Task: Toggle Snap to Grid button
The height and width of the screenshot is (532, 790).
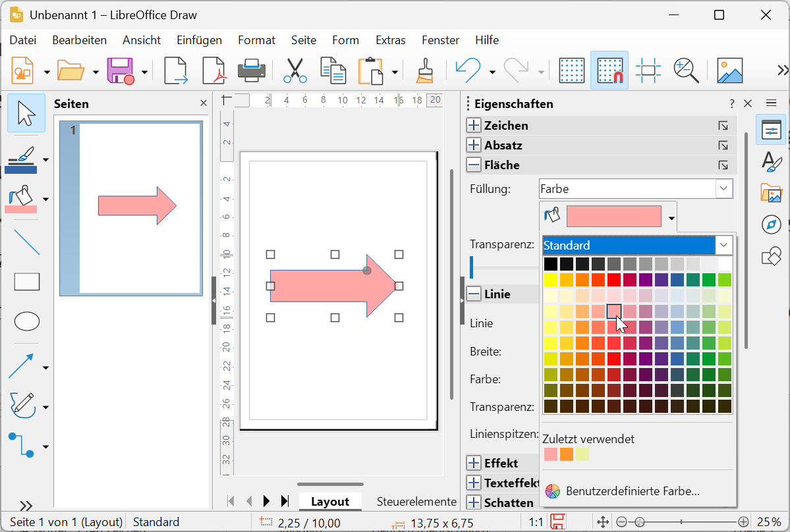Action: coord(609,70)
